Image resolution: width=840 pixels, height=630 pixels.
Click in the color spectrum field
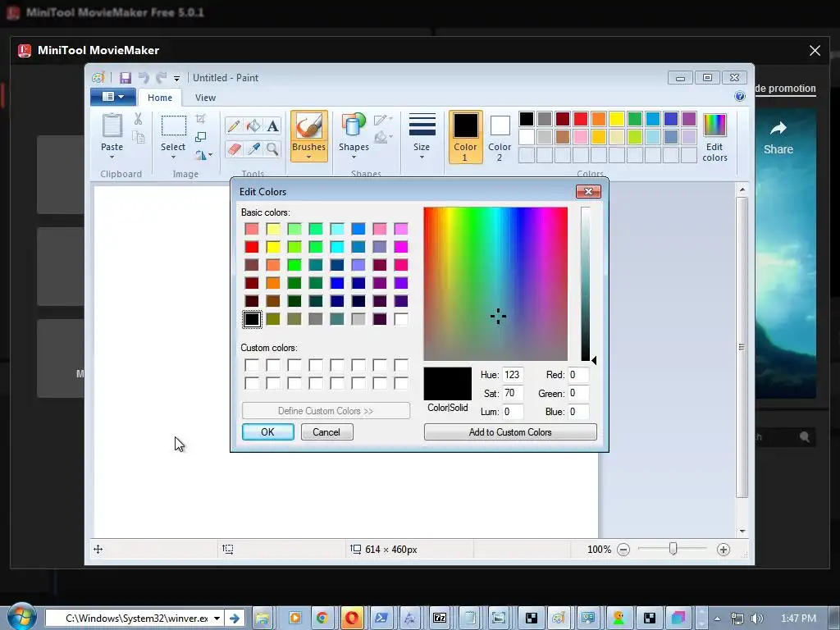495,284
